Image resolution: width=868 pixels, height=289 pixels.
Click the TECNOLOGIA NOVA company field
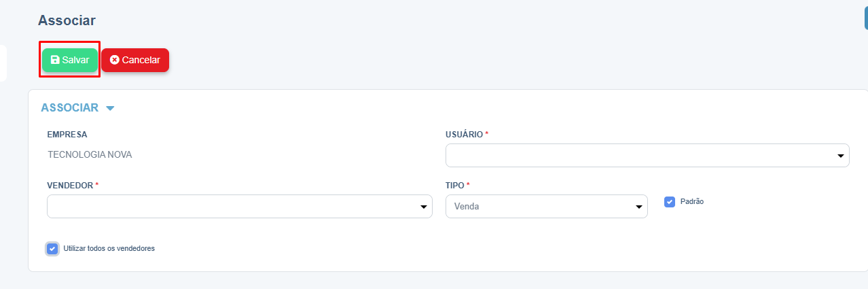(90, 154)
